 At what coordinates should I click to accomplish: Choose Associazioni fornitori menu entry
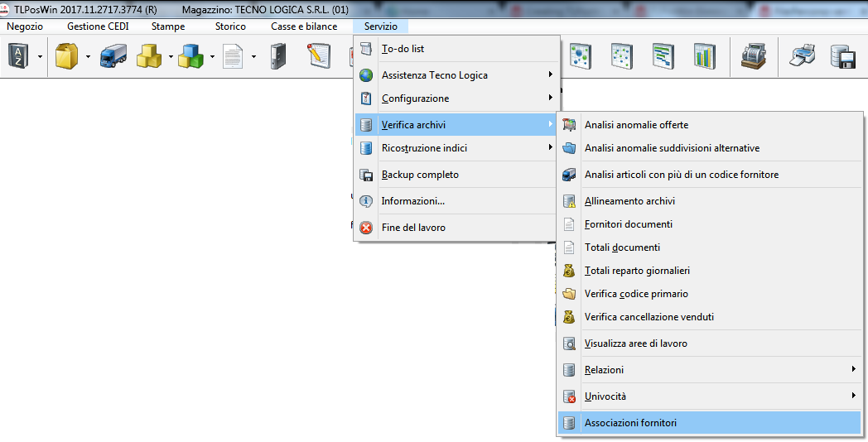[630, 423]
